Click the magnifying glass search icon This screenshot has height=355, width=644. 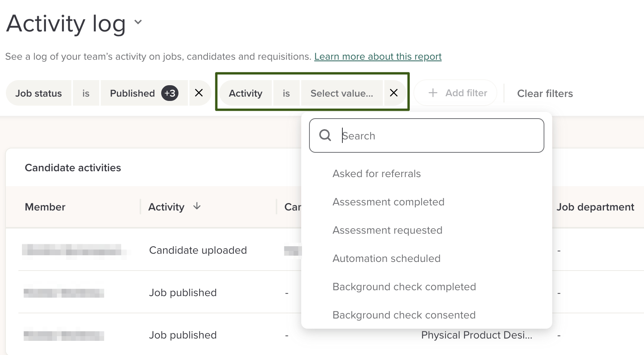point(325,135)
